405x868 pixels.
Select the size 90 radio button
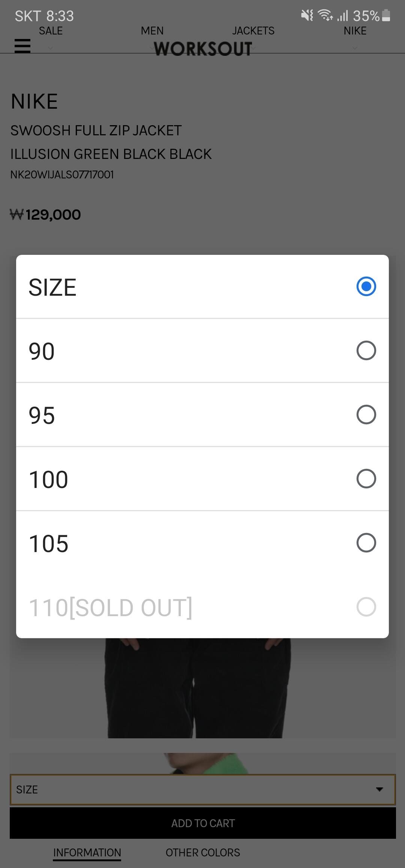(366, 351)
